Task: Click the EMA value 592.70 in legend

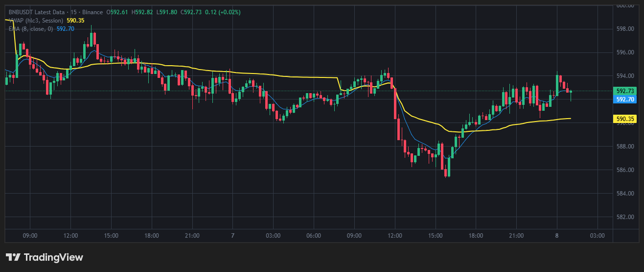Action: pos(66,29)
